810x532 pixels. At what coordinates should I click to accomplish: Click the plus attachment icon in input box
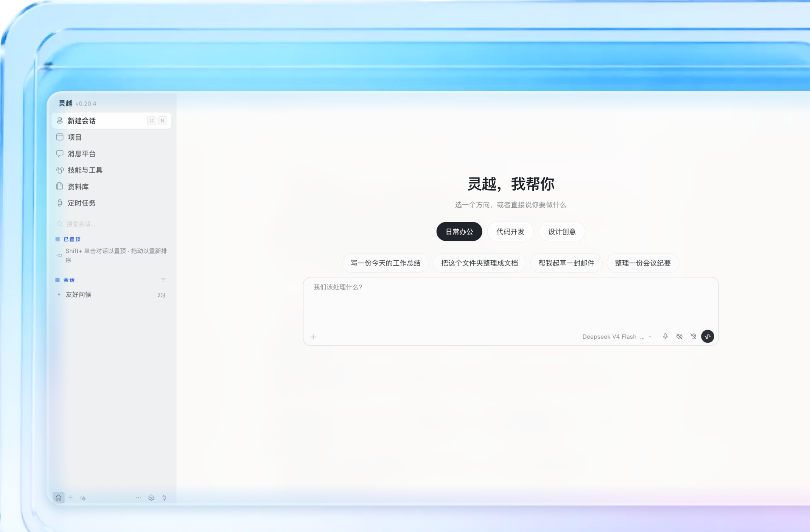click(x=313, y=337)
